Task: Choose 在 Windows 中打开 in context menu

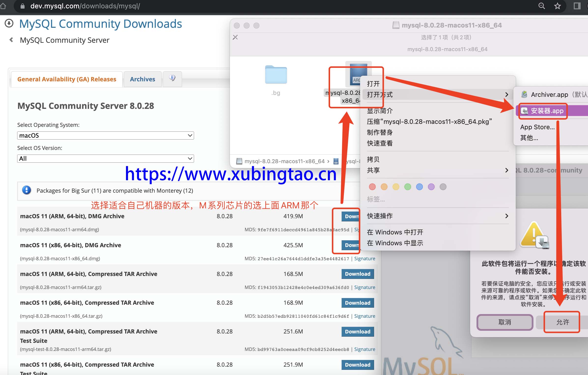Action: 437,232
